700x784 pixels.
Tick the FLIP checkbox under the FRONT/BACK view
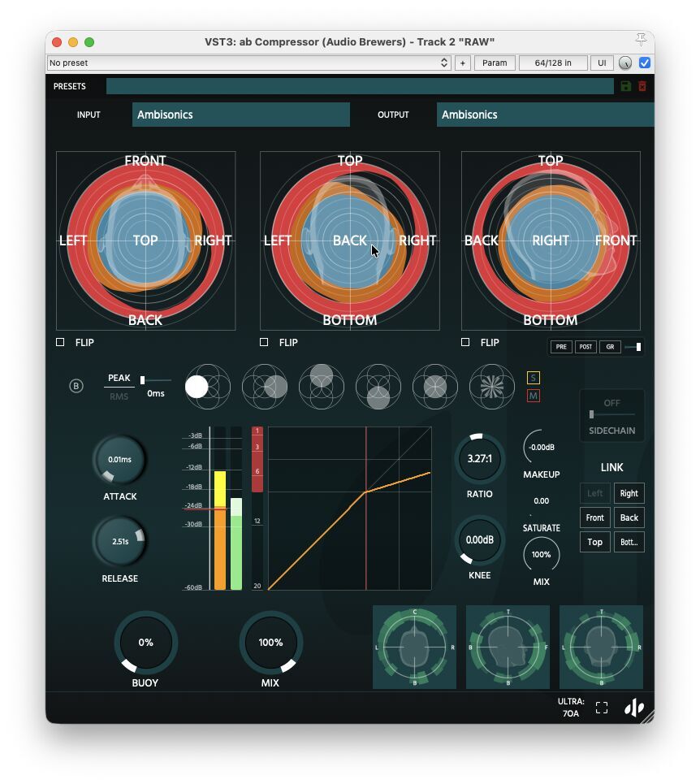point(60,342)
